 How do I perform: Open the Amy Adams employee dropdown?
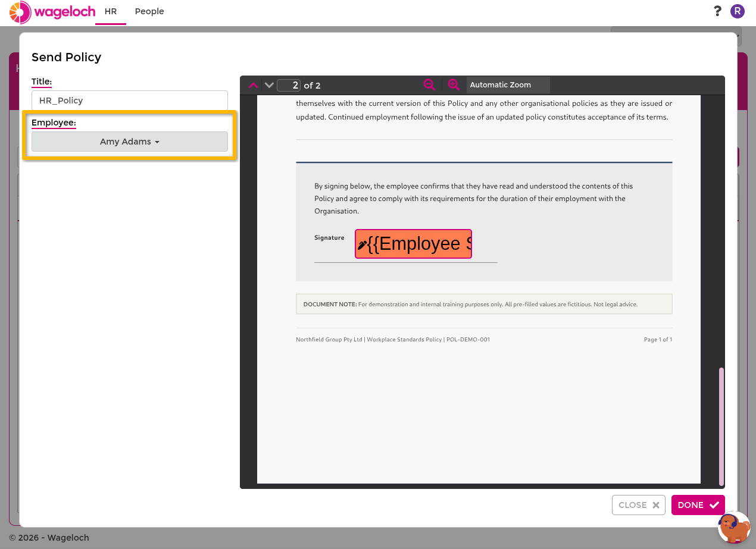(130, 142)
